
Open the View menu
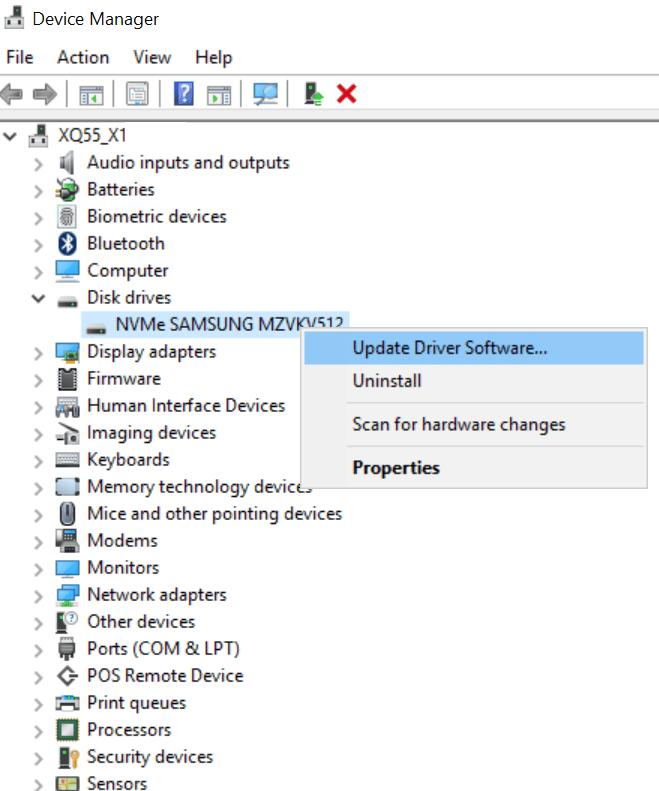(x=152, y=57)
